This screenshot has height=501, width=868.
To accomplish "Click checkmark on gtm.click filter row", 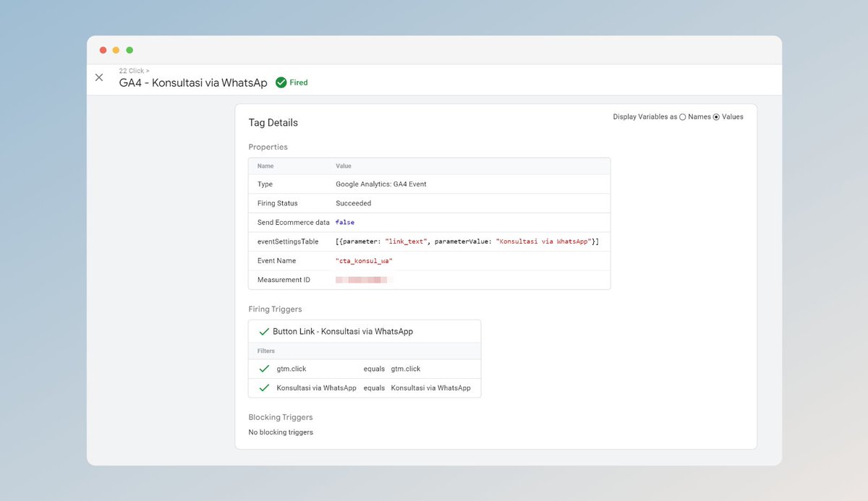I will 264,369.
